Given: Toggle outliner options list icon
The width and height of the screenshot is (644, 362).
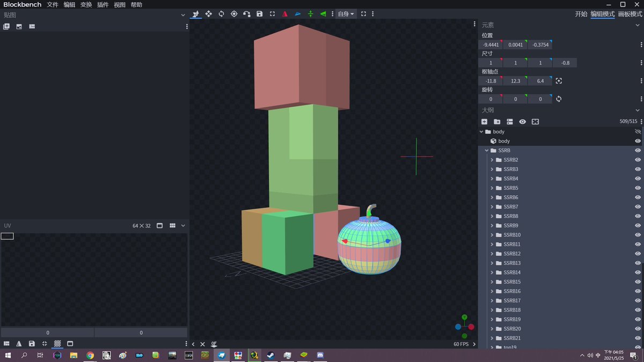Looking at the screenshot, I should click(x=510, y=122).
